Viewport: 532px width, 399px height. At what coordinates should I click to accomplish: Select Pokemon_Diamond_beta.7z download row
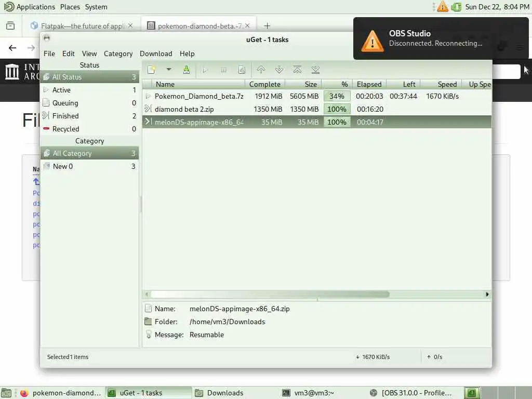click(317, 96)
